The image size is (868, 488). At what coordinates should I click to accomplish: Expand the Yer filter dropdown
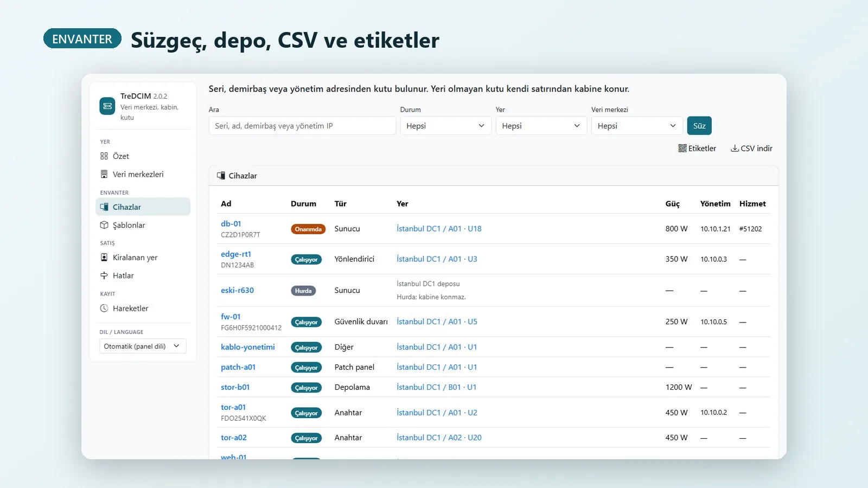pos(541,126)
